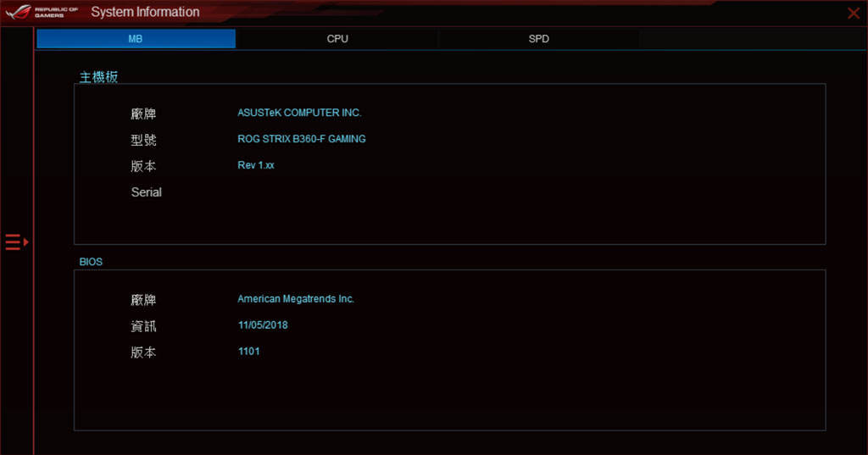Viewport: 868px width, 455px height.
Task: Click the BIOS section heading
Action: tap(91, 262)
